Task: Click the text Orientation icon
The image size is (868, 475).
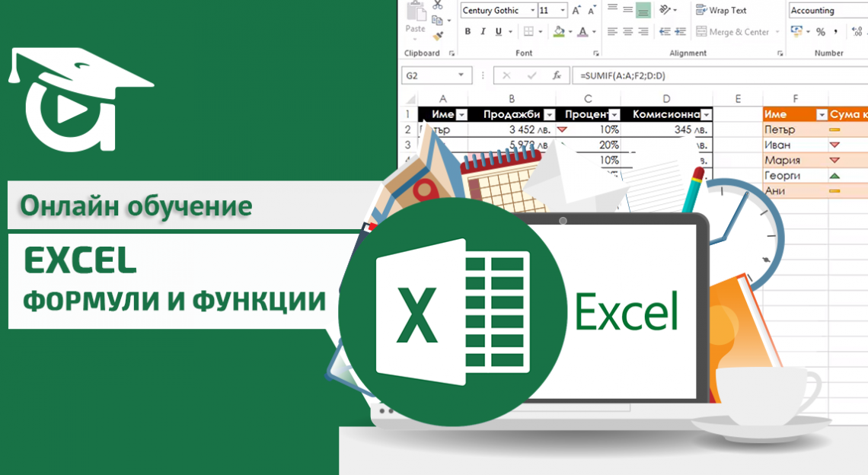Action: 665,9
